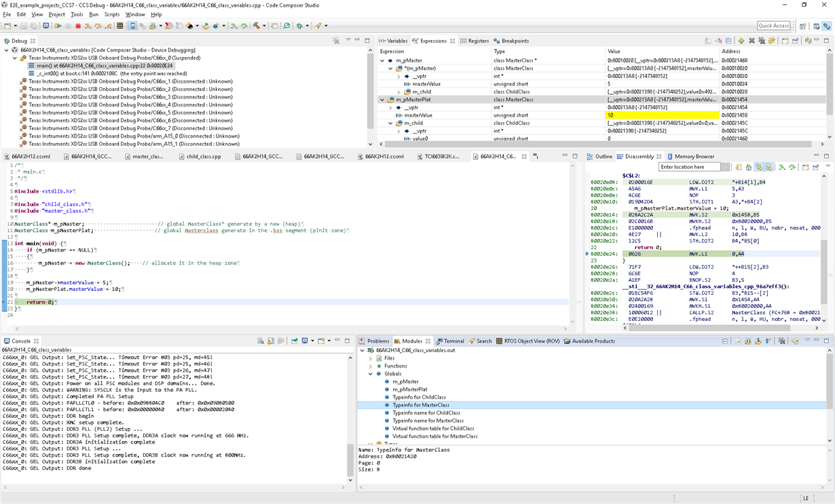Screen dimensions: 835x504
Task: Toggle Show Source in the Disassembly toolbar
Action: (x=768, y=167)
